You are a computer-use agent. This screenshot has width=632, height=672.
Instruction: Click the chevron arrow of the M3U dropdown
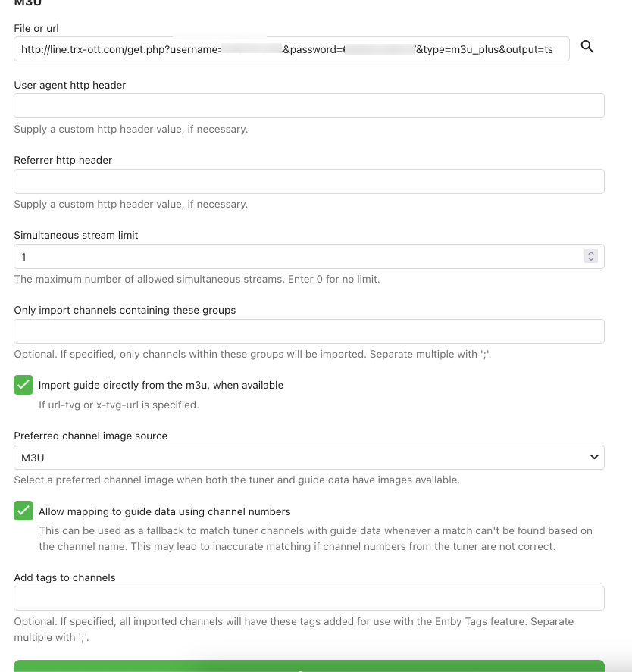pos(593,458)
